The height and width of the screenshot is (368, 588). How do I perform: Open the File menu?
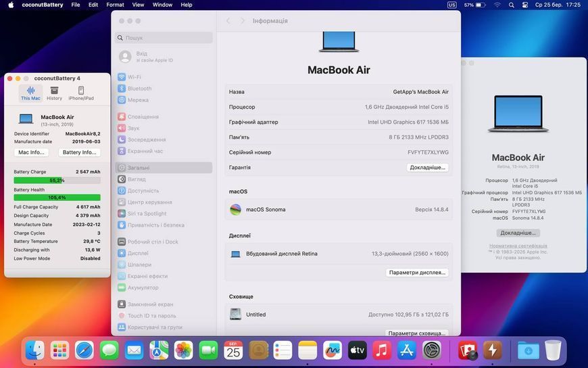76,5
